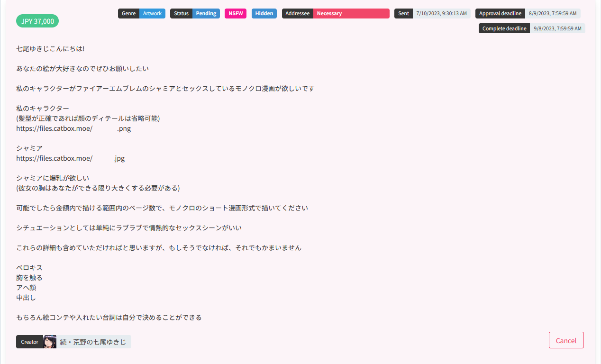Click the Creator label
The image size is (601, 364).
[29, 342]
